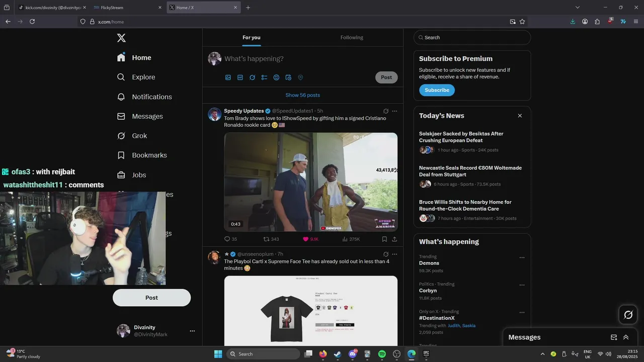Open more options on Speedy Updates post
The image size is (644, 362).
click(394, 111)
